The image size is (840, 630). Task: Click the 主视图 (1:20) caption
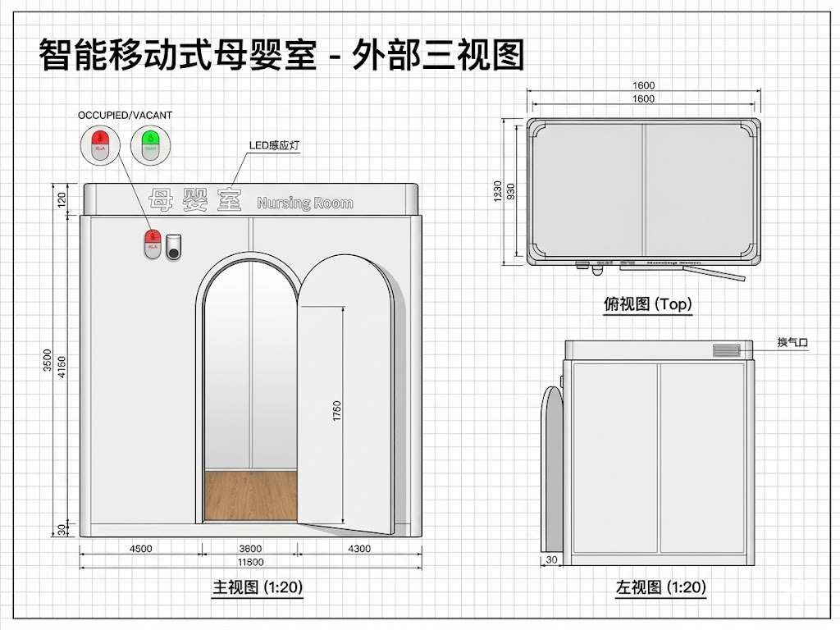point(258,587)
